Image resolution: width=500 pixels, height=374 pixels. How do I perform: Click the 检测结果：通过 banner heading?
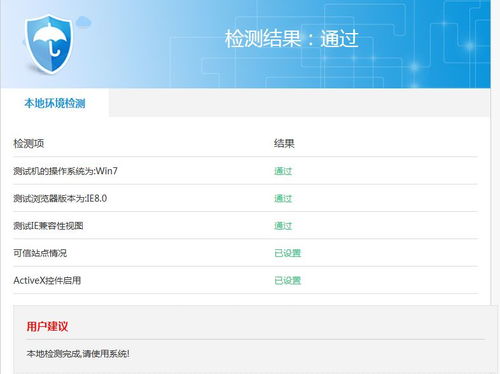292,39
